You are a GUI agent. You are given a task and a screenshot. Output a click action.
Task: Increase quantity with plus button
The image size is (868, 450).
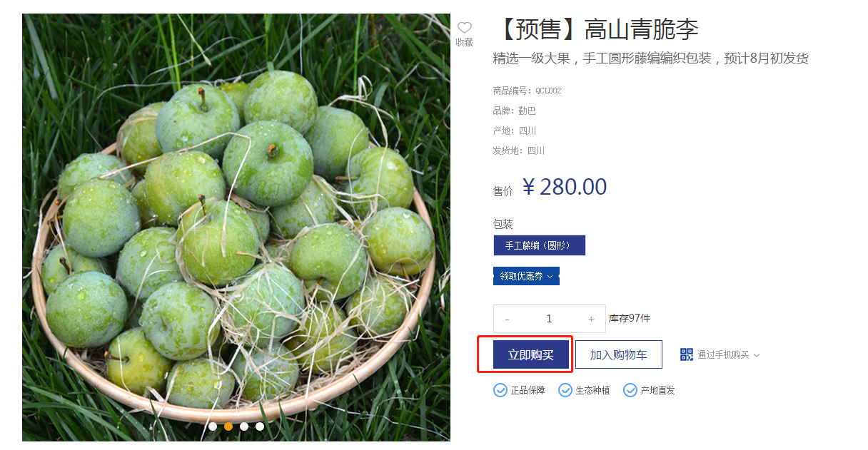[x=591, y=319]
